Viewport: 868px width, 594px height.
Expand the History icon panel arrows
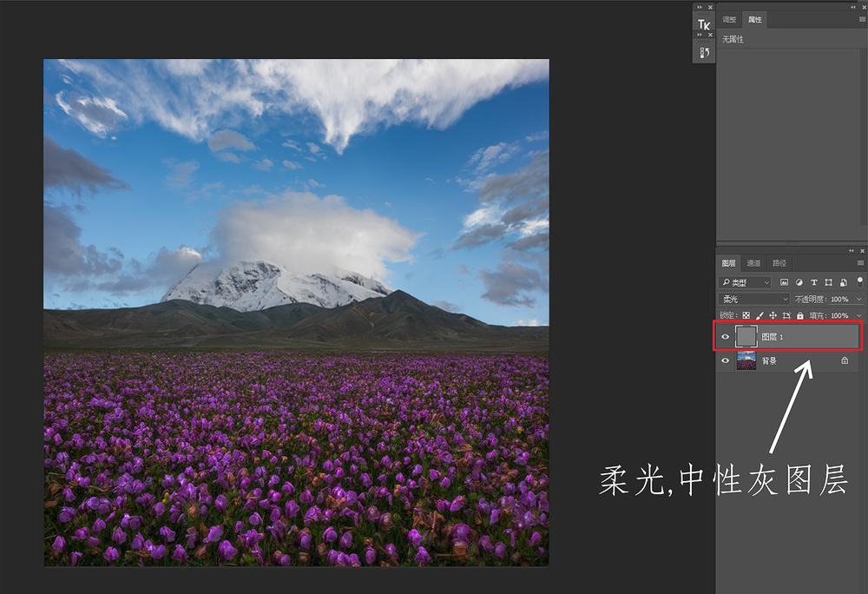[700, 35]
